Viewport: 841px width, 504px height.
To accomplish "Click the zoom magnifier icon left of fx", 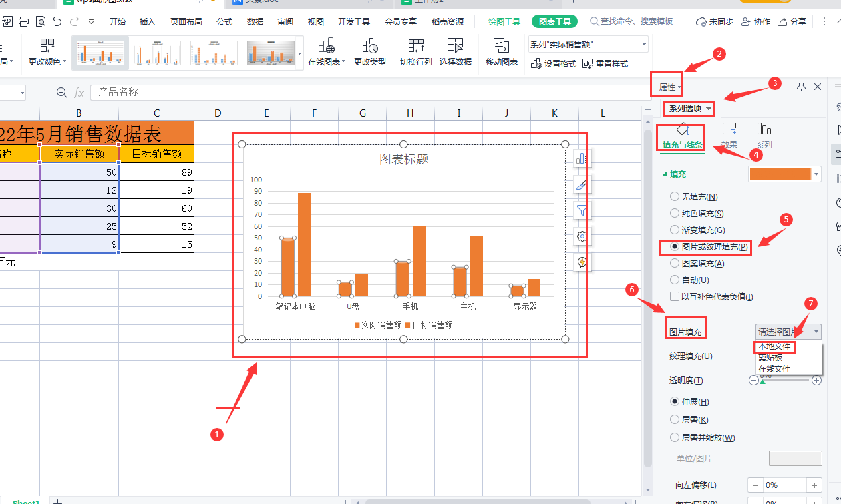I will [62, 92].
